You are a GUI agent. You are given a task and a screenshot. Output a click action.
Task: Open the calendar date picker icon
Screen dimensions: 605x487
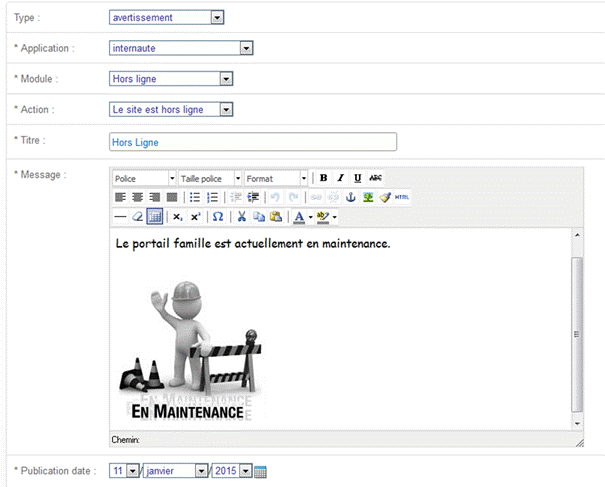260,472
